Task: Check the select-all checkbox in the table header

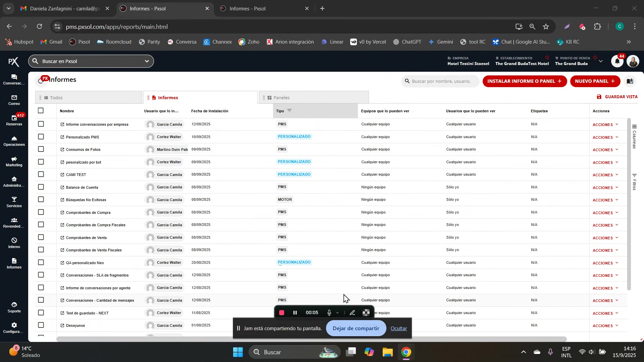Action: point(41,111)
